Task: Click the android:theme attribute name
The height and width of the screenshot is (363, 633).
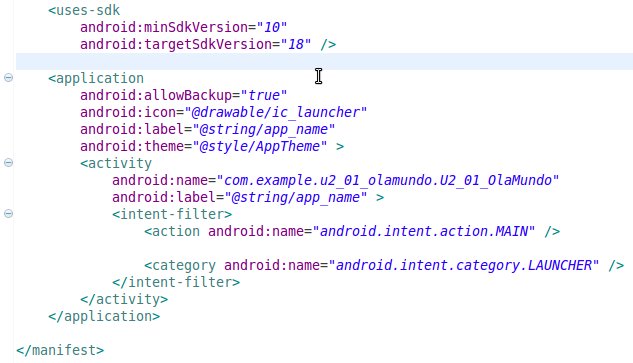Action: (x=132, y=146)
